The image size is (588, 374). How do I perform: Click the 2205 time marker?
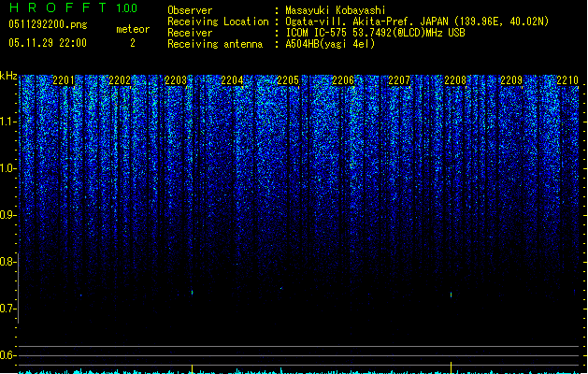pos(288,80)
